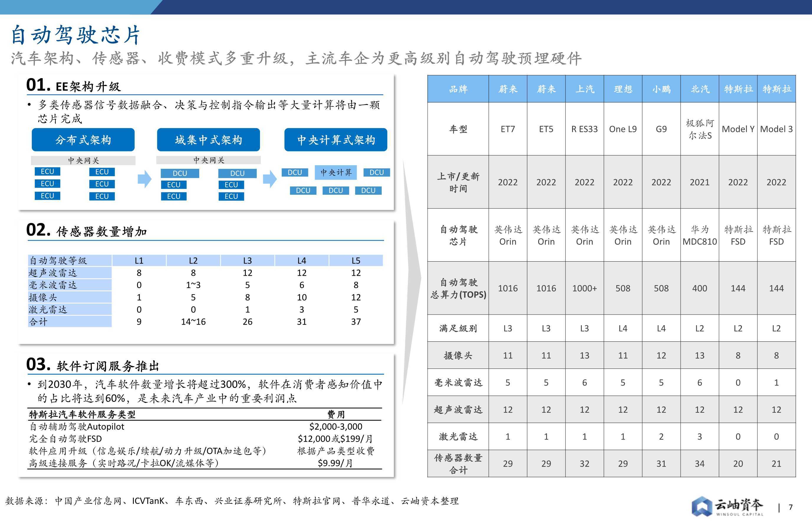Click the sensor total 21 cell

tap(776, 464)
